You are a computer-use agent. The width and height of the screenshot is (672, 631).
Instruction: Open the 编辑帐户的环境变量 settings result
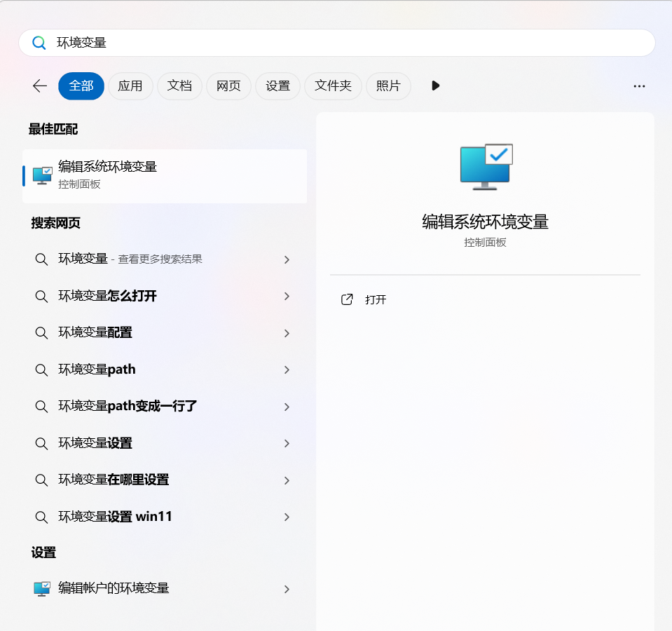point(165,588)
